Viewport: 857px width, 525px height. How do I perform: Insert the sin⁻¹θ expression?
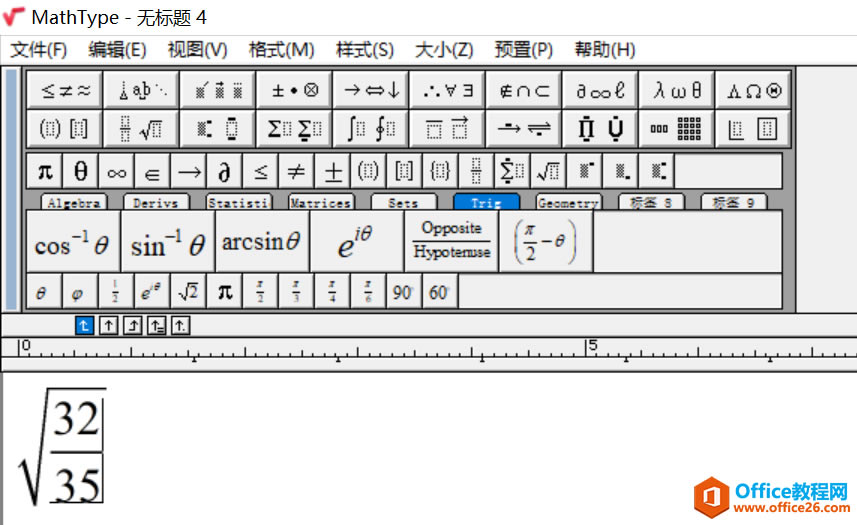[x=168, y=242]
